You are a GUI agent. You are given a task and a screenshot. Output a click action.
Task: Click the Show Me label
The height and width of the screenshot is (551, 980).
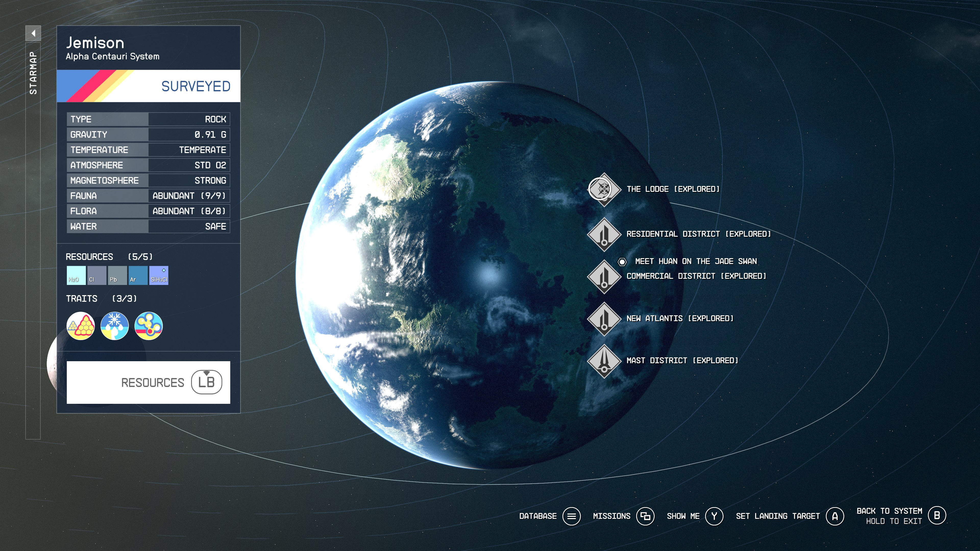[683, 516]
